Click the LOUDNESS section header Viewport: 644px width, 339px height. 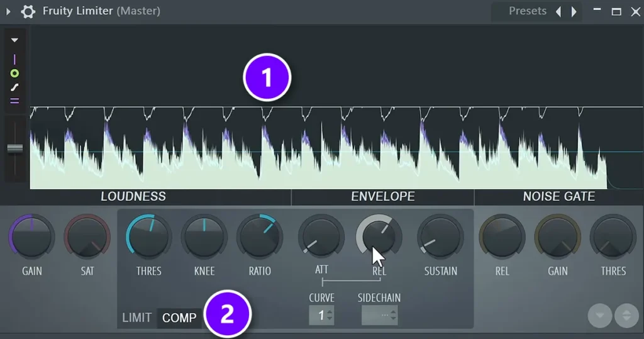point(133,196)
